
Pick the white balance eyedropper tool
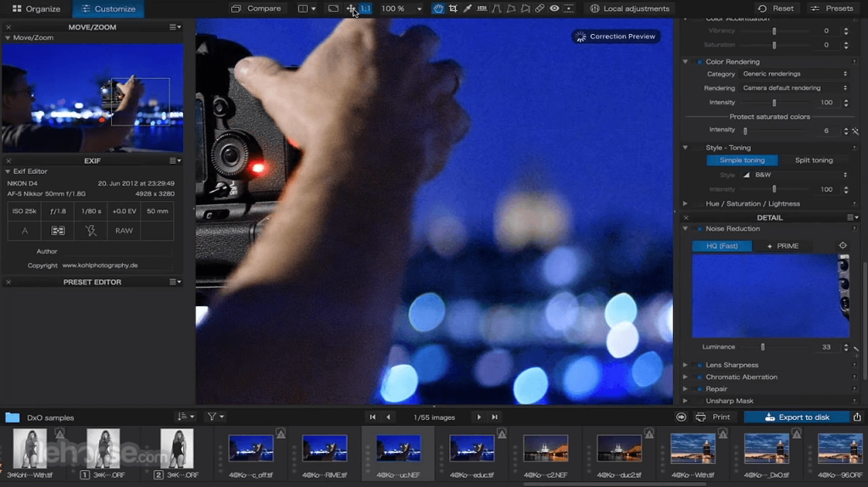(467, 8)
